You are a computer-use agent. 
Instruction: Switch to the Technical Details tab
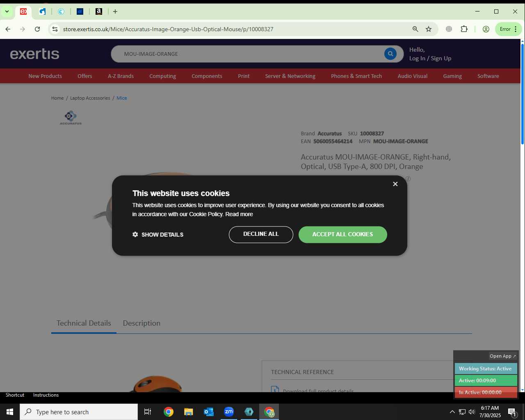(x=84, y=323)
